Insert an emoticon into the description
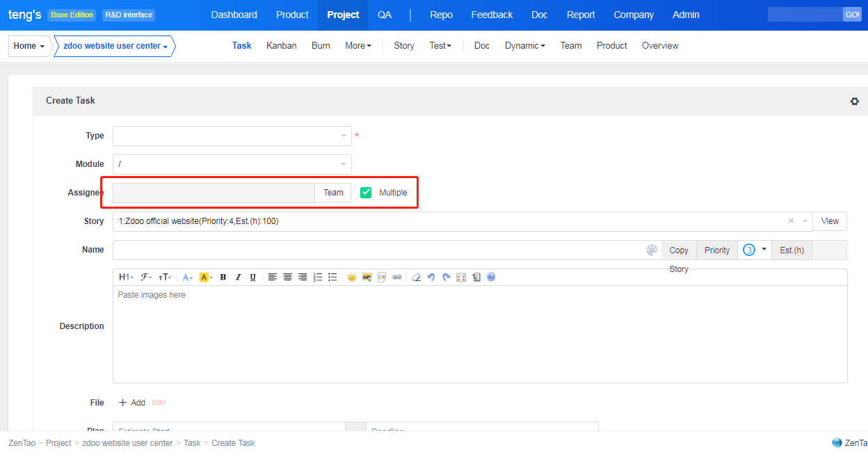The image size is (868, 455). [x=352, y=277]
